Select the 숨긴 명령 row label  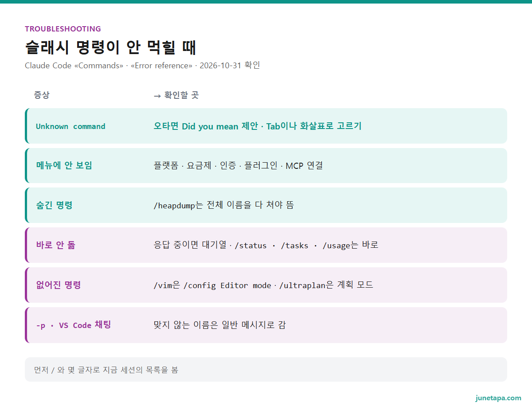54,205
